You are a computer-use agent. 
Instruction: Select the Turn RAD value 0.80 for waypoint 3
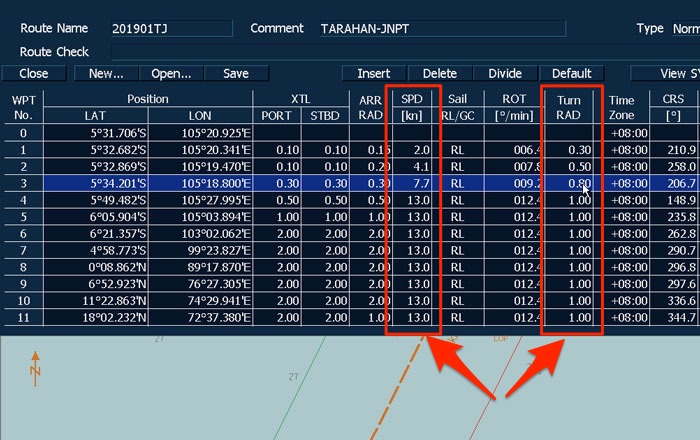573,183
